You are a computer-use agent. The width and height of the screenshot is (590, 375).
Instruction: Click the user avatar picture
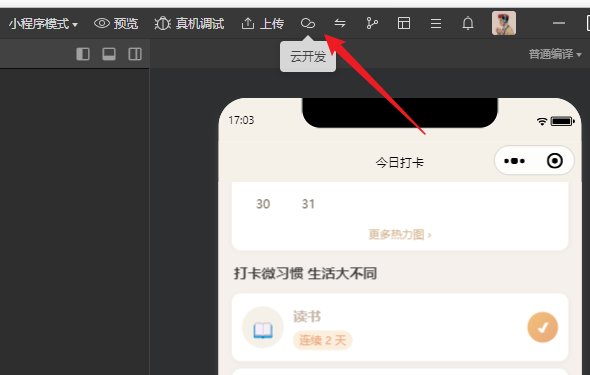coord(504,23)
